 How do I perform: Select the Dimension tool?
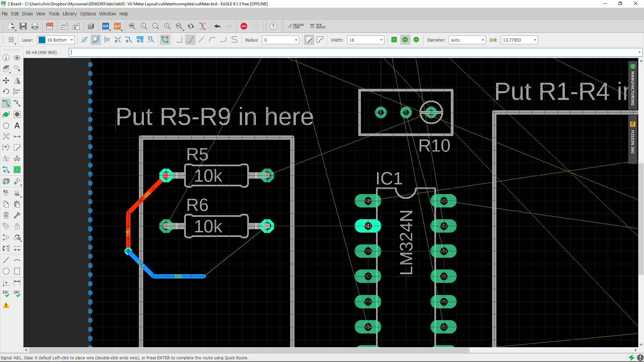click(17, 283)
